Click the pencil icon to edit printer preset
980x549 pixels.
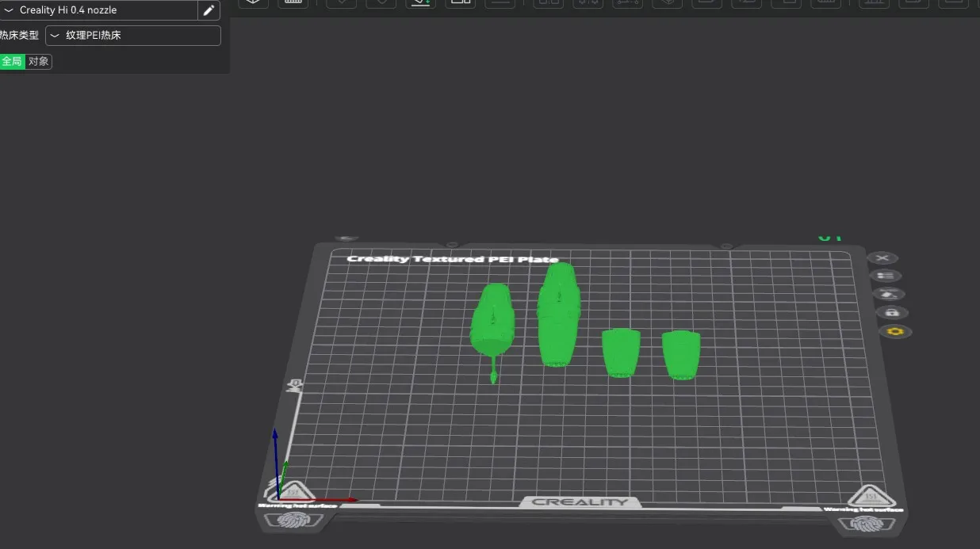click(x=209, y=10)
